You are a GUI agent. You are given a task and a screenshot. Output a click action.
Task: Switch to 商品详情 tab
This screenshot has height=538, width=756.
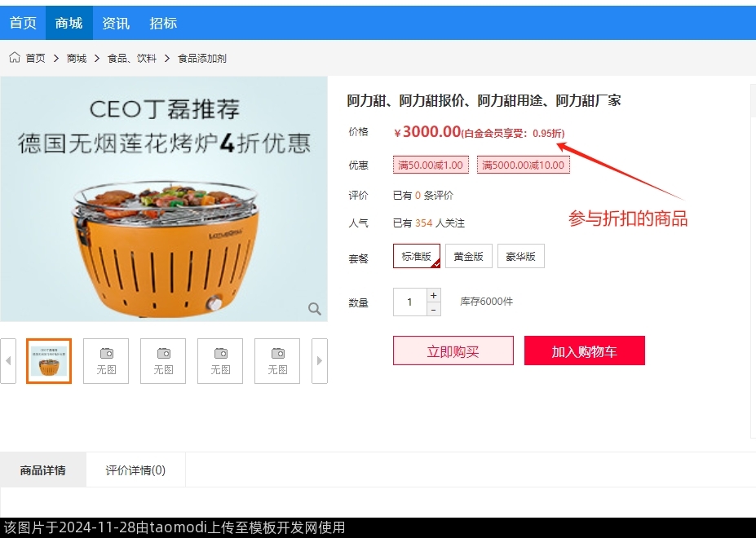click(x=43, y=470)
